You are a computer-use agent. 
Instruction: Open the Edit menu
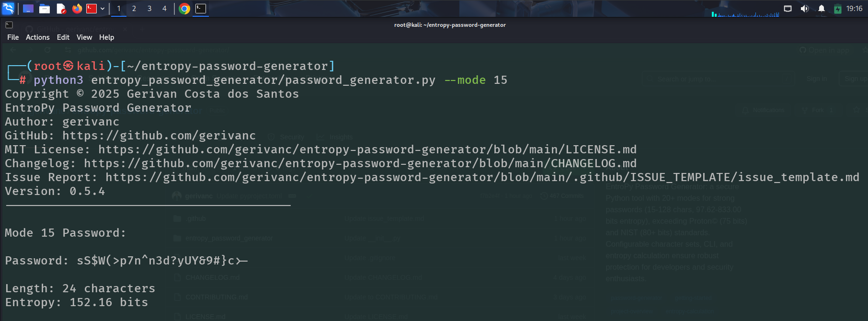pos(63,37)
